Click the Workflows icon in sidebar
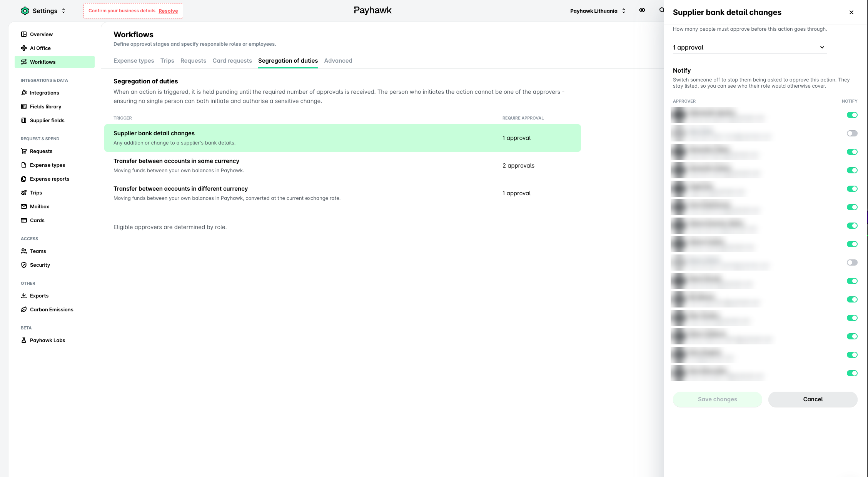This screenshot has width=868, height=477. click(x=24, y=62)
